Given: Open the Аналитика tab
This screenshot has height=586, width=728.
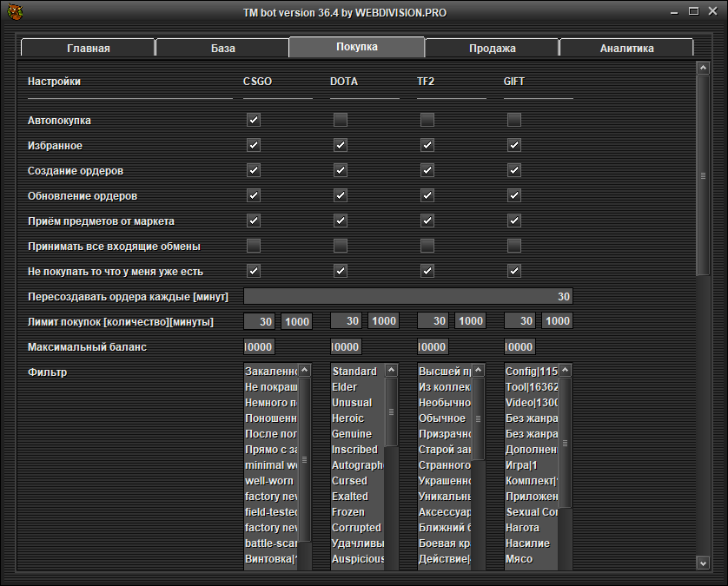Looking at the screenshot, I should (626, 48).
